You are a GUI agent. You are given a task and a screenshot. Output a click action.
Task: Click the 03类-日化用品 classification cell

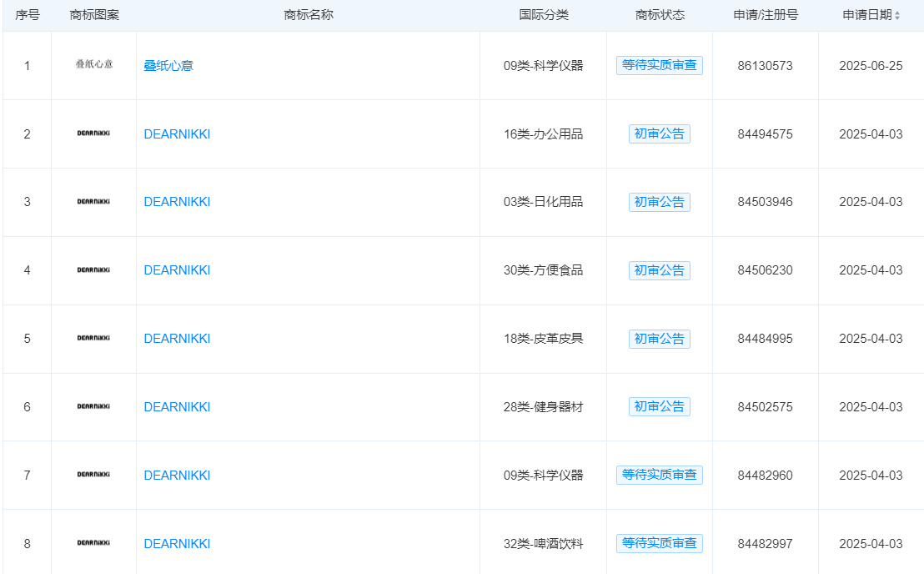[x=544, y=202]
